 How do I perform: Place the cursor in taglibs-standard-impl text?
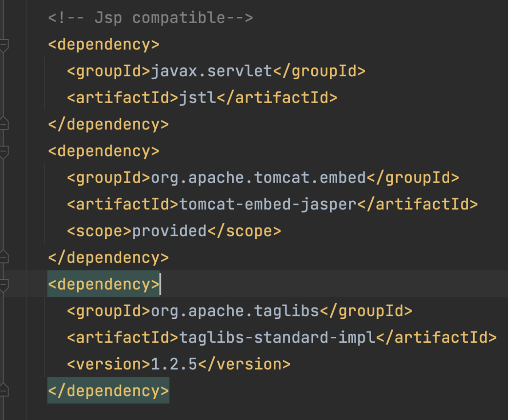[x=277, y=338]
